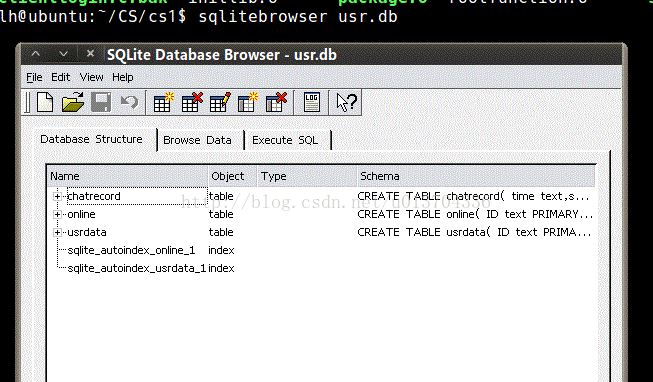Screen dimensions: 653x382
Task: Select the chatrecord tree row
Action: point(322,196)
